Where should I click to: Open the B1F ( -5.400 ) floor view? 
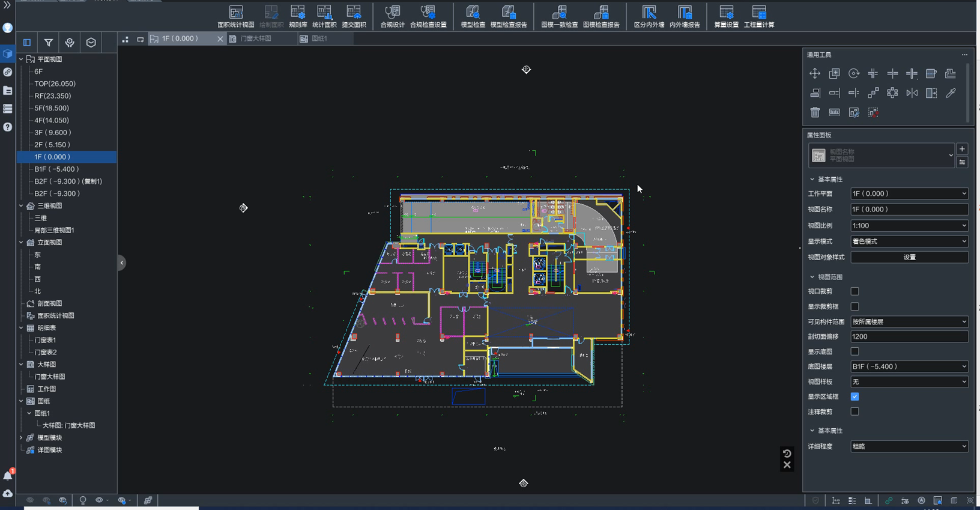click(56, 169)
